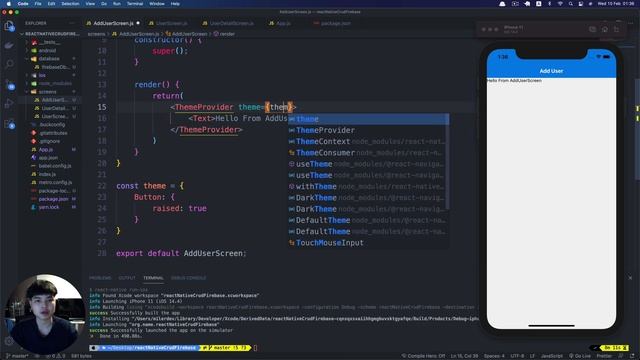Close the terminal panel with the X
The width and height of the screenshot is (640, 360).
(x=630, y=278)
